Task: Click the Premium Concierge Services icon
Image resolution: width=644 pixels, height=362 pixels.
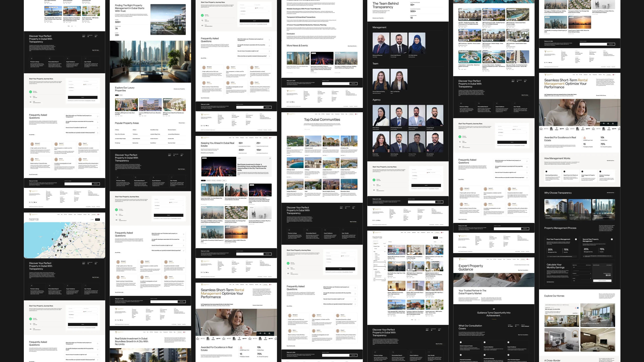Action: [x=600, y=171]
